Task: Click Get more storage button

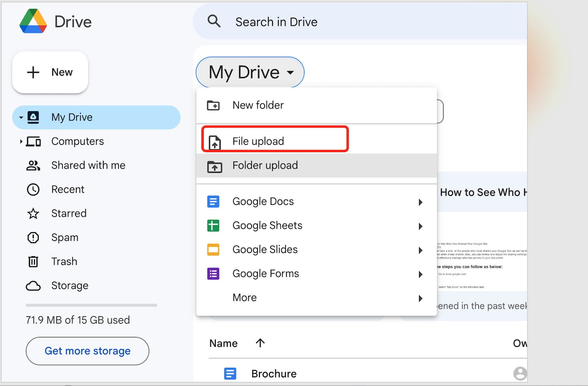Action: pos(87,351)
